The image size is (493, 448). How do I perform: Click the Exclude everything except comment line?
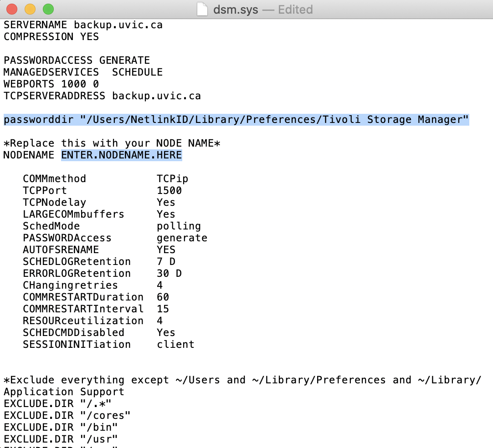click(x=242, y=380)
